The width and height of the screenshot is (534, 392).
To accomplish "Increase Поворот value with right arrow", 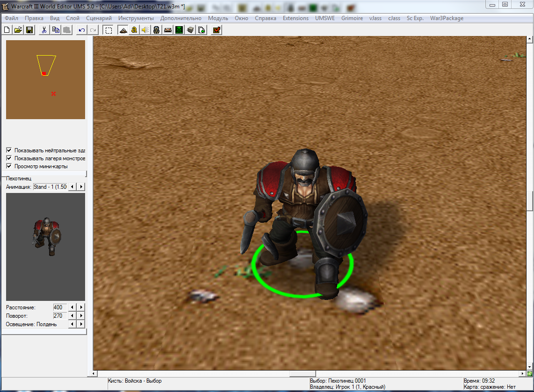I will click(81, 315).
